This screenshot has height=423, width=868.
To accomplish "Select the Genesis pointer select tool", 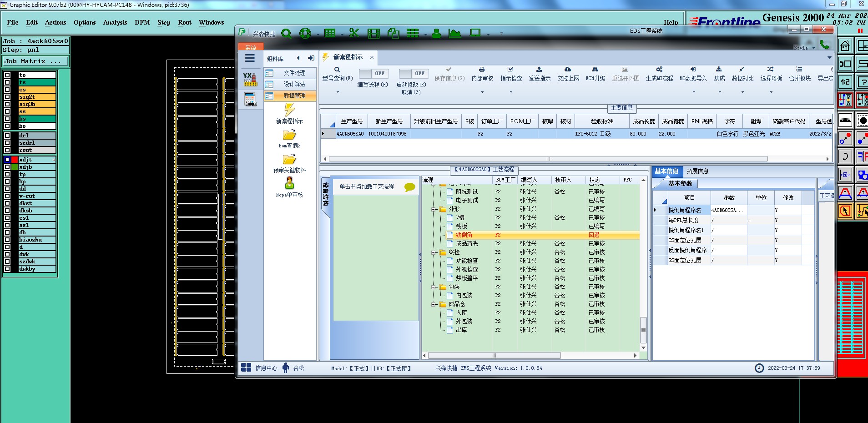I will [x=845, y=211].
